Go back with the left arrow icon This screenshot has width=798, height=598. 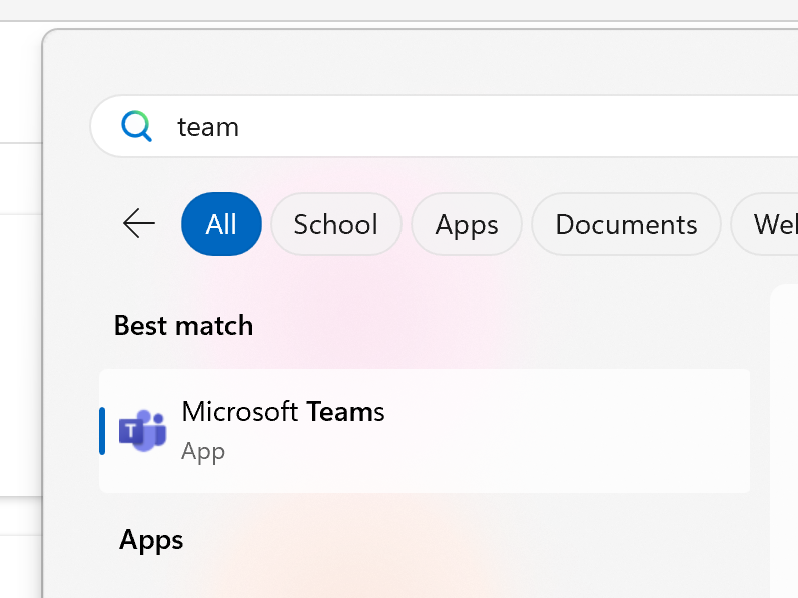click(x=138, y=223)
